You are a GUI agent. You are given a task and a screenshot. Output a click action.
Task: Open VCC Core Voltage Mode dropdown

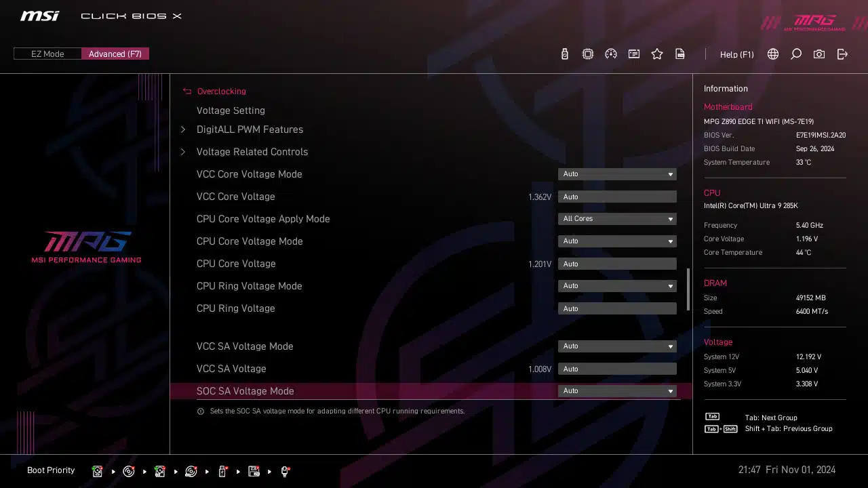pos(616,174)
